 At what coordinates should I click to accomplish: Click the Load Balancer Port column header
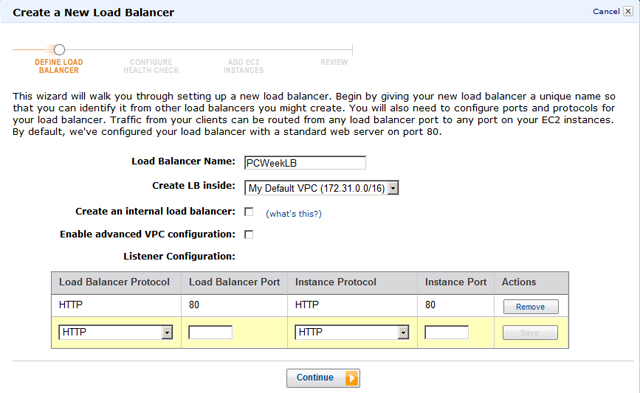tap(234, 282)
